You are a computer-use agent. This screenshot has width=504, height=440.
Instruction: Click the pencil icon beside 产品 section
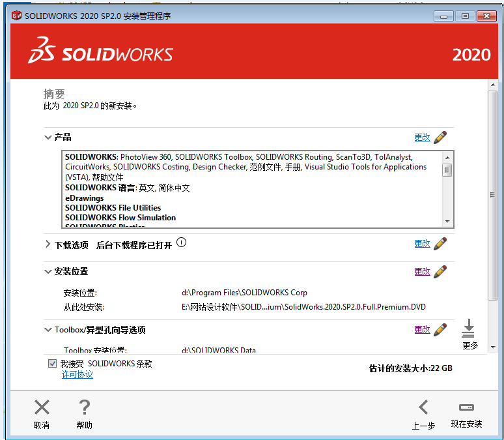point(440,138)
